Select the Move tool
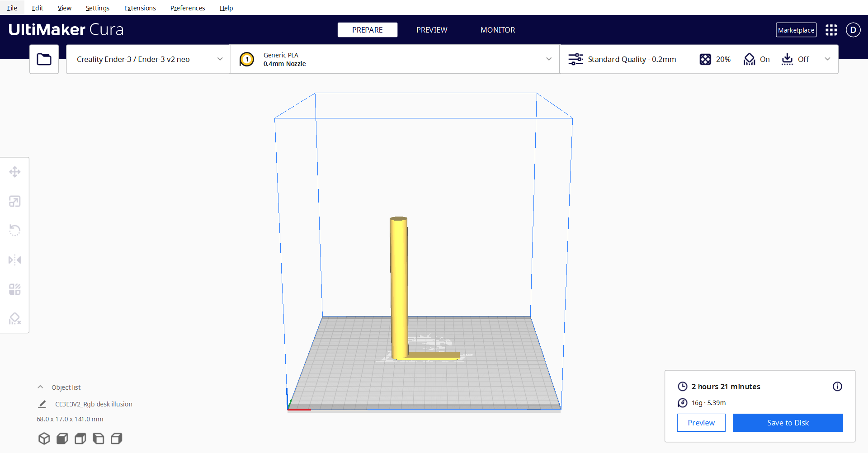868x453 pixels. click(15, 172)
